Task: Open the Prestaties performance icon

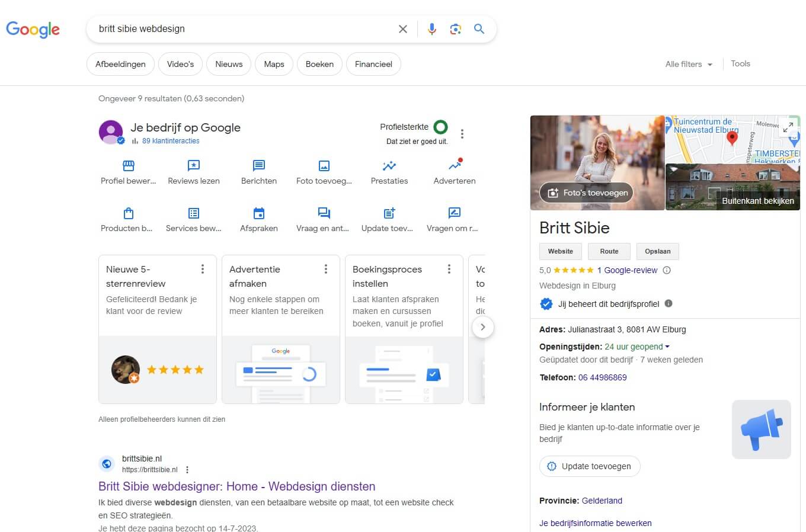Action: click(x=389, y=166)
